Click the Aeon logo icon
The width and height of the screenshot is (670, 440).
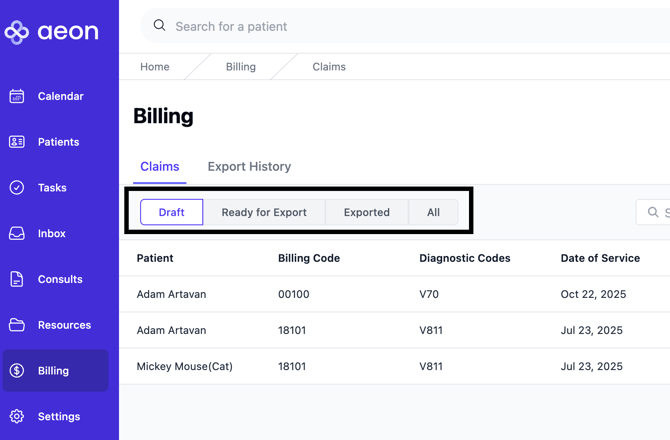pyautogui.click(x=17, y=32)
